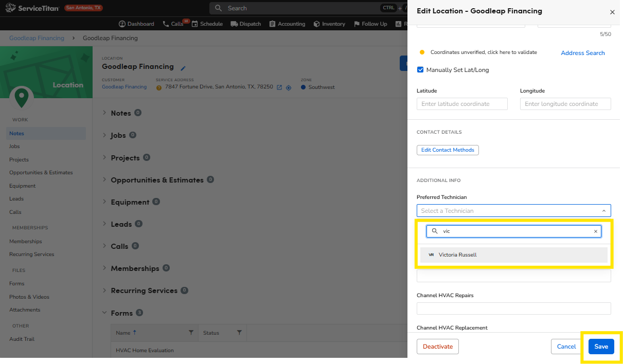Click the pencil icon to edit location name

pyautogui.click(x=183, y=68)
